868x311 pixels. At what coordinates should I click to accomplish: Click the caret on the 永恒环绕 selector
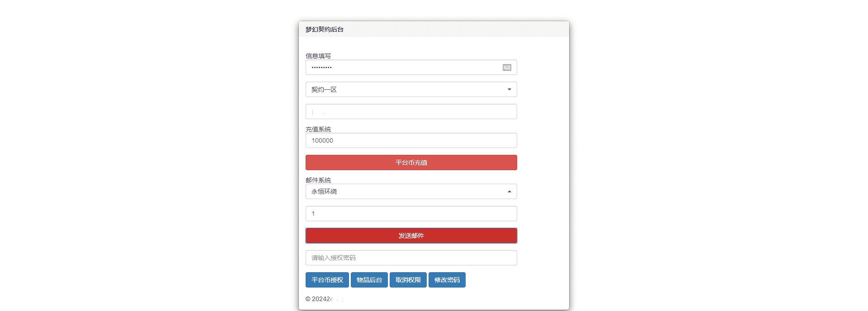pos(509,191)
